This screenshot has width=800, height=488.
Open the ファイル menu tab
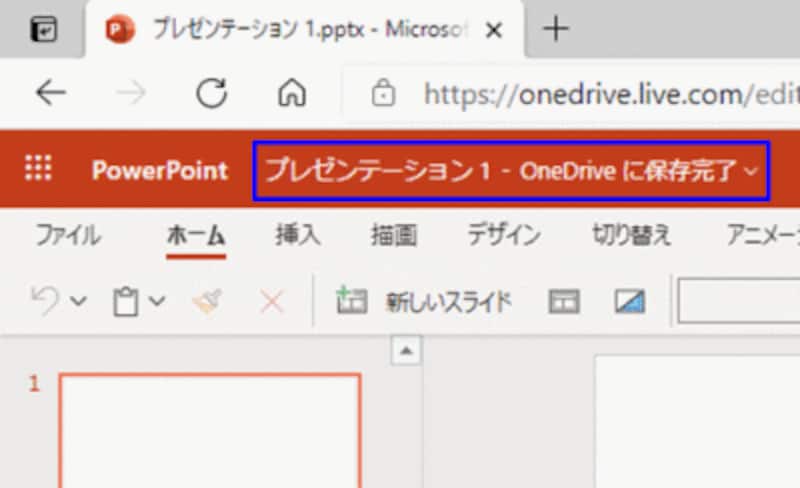(68, 235)
